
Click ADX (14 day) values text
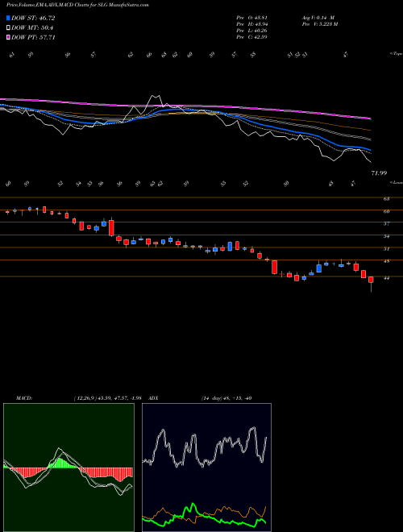tap(226, 398)
